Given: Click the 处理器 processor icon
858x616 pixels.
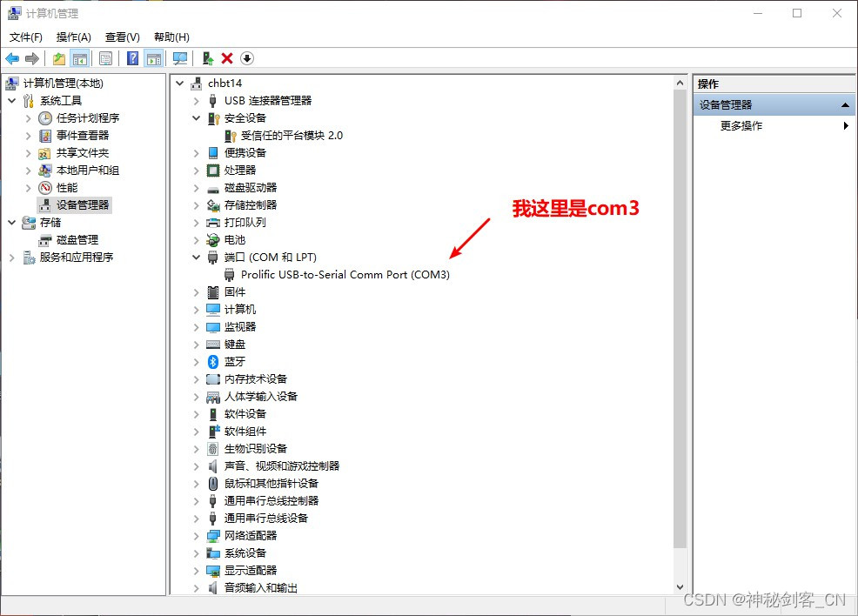Looking at the screenshot, I should pyautogui.click(x=213, y=171).
